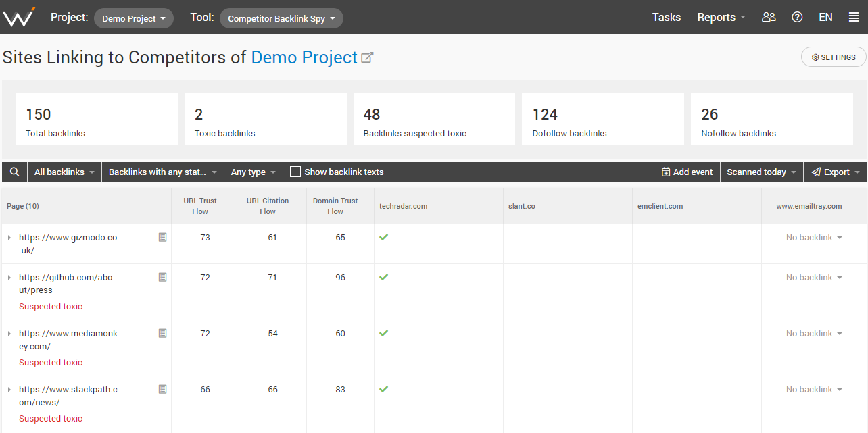Open Demo Project external link icon
The image size is (868, 433).
point(367,57)
